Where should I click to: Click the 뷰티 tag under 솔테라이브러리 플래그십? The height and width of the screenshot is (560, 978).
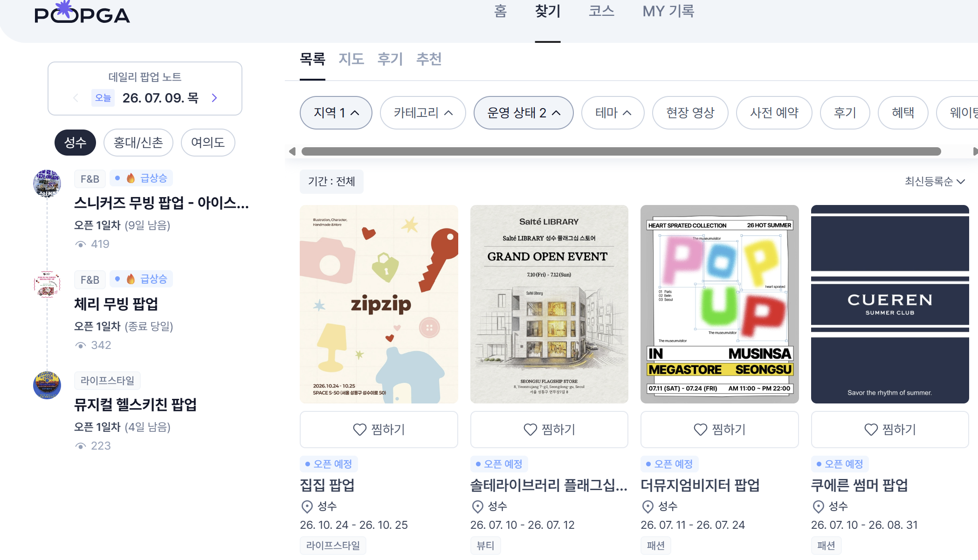485,546
